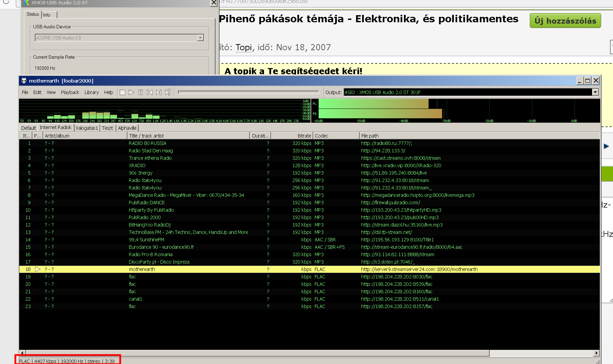Open the Library menu
This screenshot has height=364, width=613.
[x=92, y=92]
